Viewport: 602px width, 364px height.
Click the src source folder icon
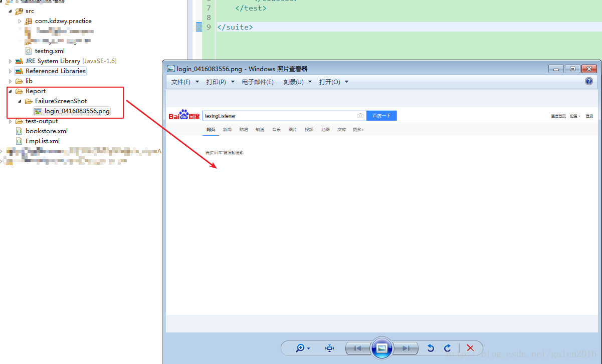tap(19, 11)
